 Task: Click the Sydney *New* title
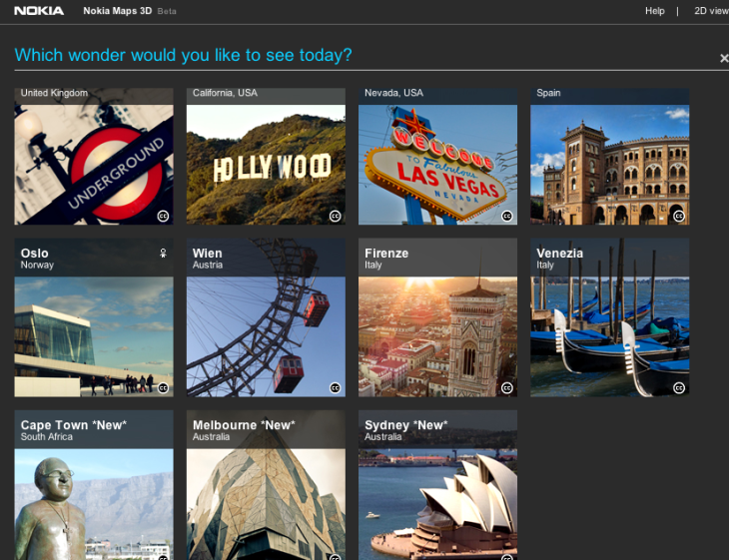[x=405, y=425]
